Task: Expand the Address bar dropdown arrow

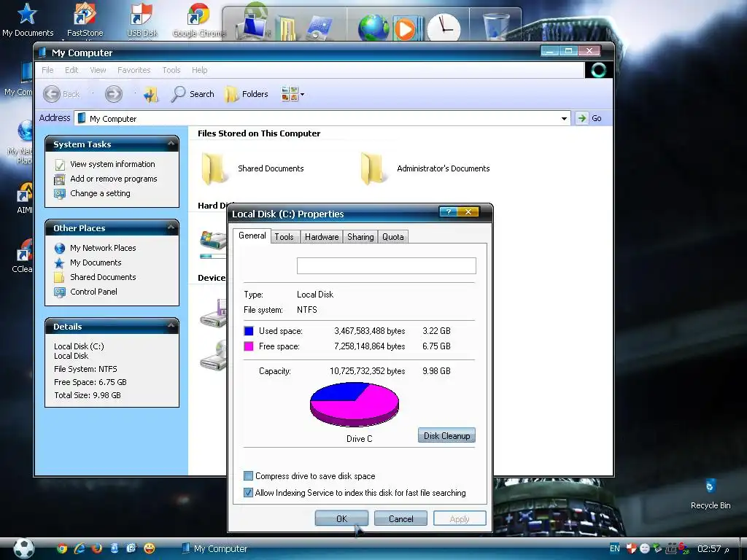Action: [x=564, y=118]
